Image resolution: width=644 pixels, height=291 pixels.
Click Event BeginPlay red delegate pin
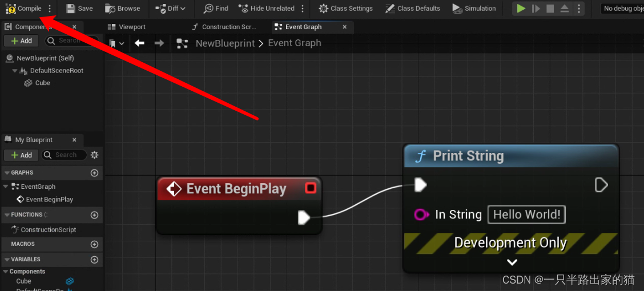[311, 188]
